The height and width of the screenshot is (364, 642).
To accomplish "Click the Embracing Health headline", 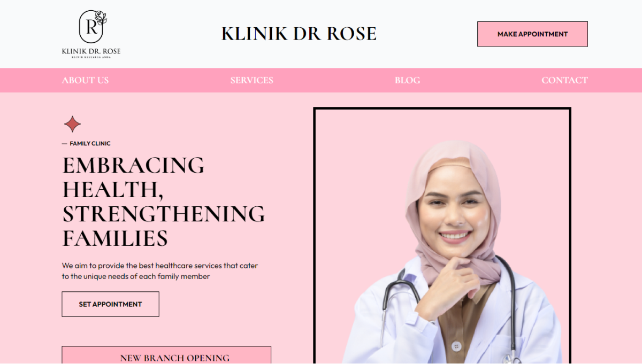I will coord(163,202).
